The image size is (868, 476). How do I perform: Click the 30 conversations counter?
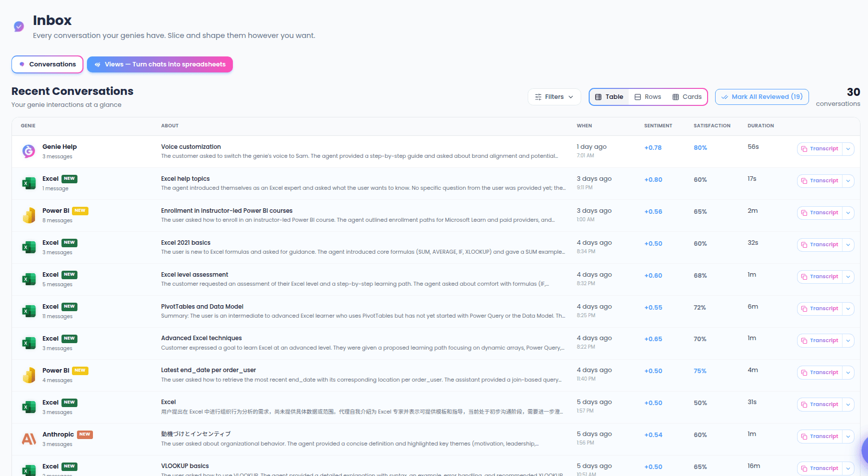click(838, 97)
